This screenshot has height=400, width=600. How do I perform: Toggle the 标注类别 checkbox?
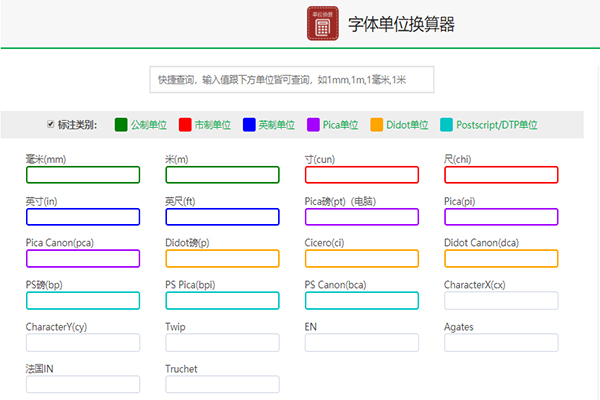[x=50, y=124]
